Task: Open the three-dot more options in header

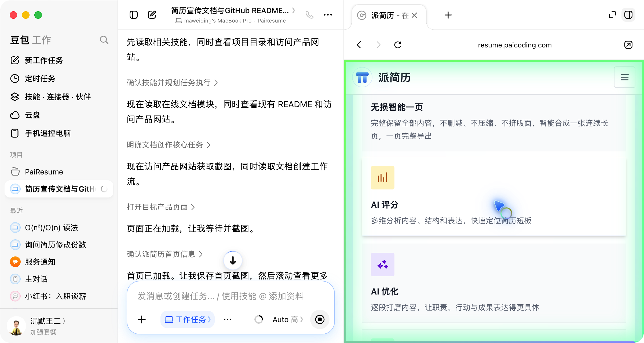Action: 328,15
